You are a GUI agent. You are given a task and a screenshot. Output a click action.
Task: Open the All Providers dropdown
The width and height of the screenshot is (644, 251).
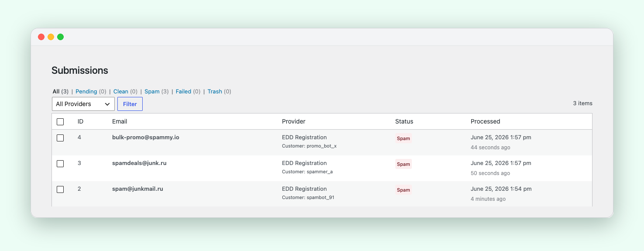(83, 104)
